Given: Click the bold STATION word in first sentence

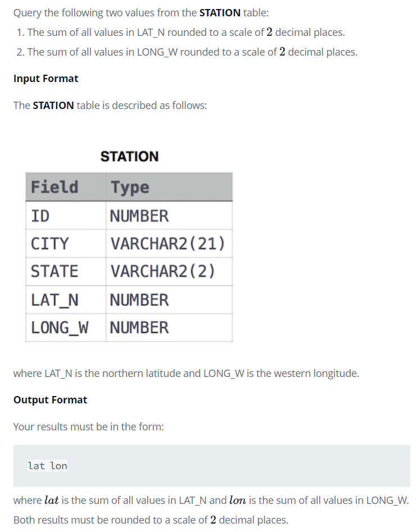Looking at the screenshot, I should click(220, 12).
